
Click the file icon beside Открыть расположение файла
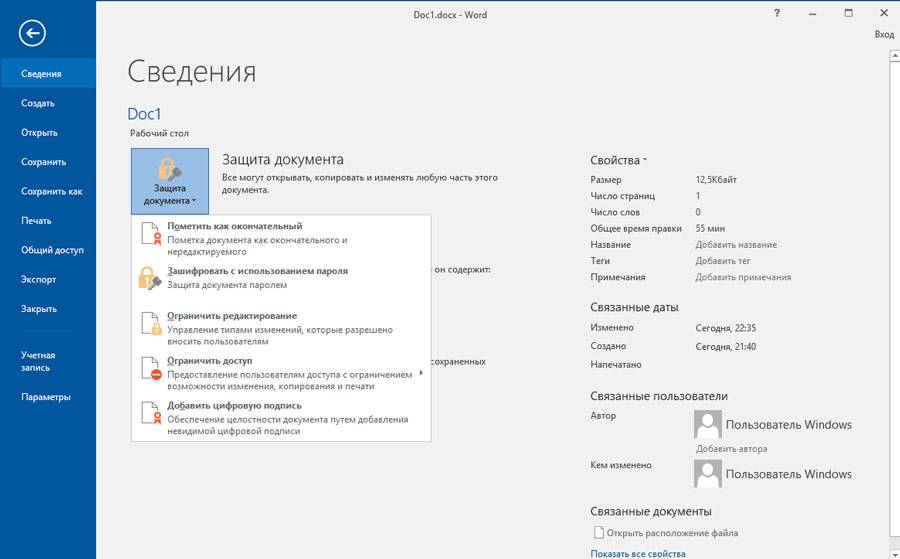[599, 533]
